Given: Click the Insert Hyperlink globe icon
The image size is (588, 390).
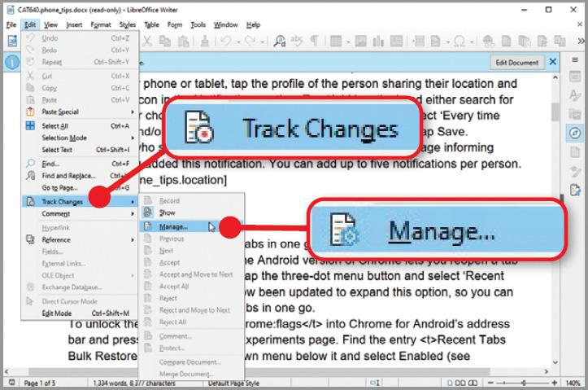Looking at the screenshot, I should click(x=488, y=41).
